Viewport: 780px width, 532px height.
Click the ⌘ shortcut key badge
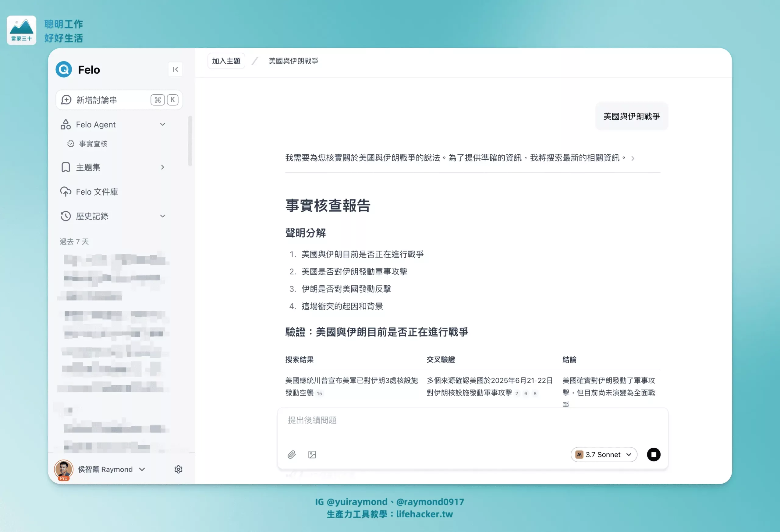[158, 100]
